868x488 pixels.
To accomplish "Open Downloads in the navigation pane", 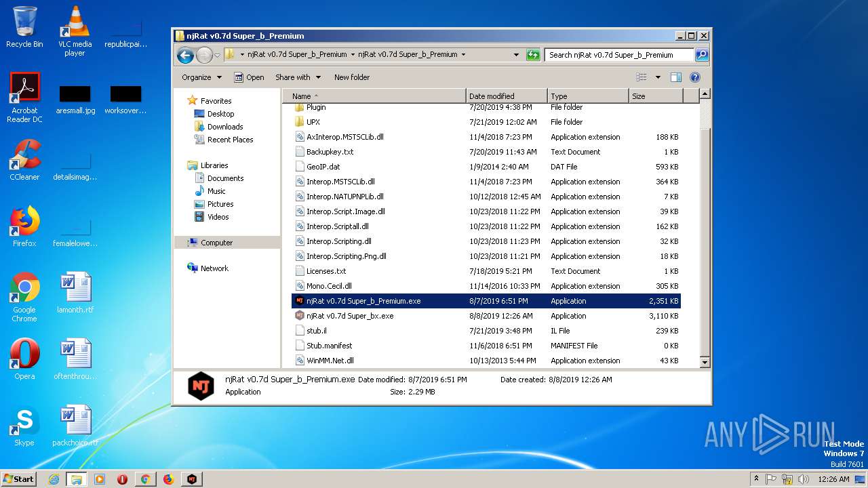I will (218, 127).
